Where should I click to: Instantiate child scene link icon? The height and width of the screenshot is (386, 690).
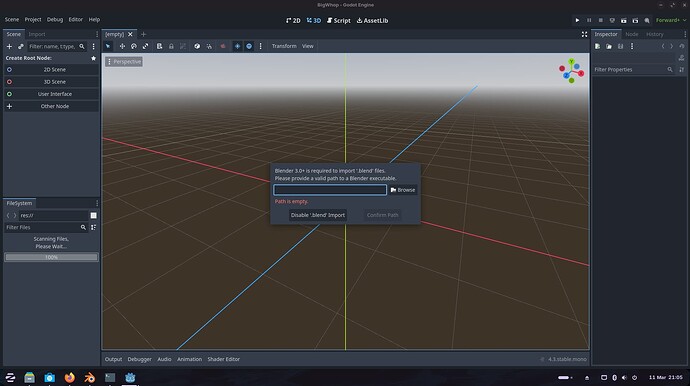21,46
